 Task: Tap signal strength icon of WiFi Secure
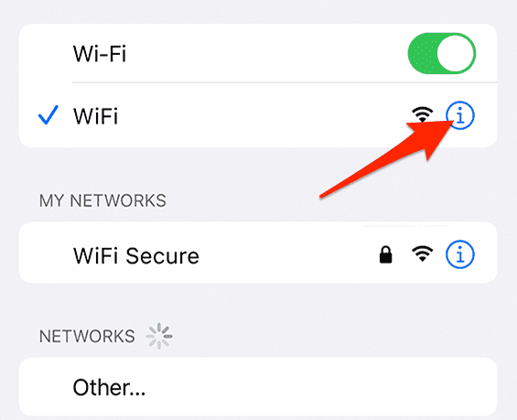click(423, 254)
